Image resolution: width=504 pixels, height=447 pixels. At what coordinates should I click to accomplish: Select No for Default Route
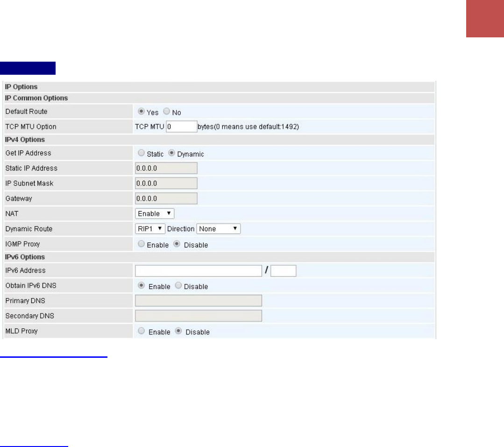(166, 111)
